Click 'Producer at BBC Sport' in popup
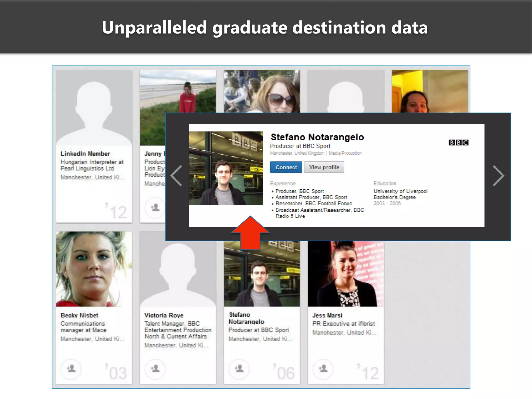 tap(300, 146)
